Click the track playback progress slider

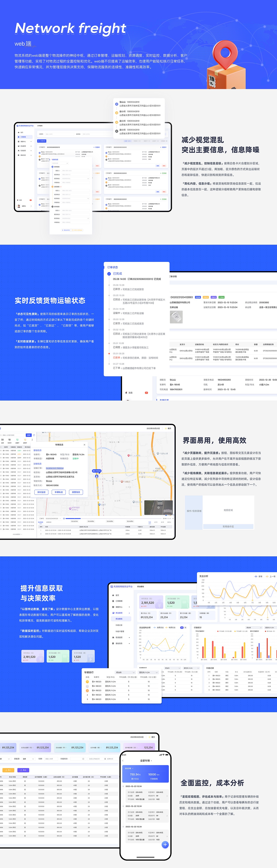(x=114, y=519)
